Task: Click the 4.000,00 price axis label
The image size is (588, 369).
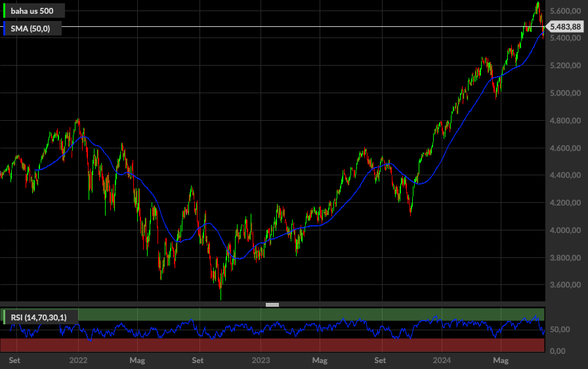Action: point(565,230)
